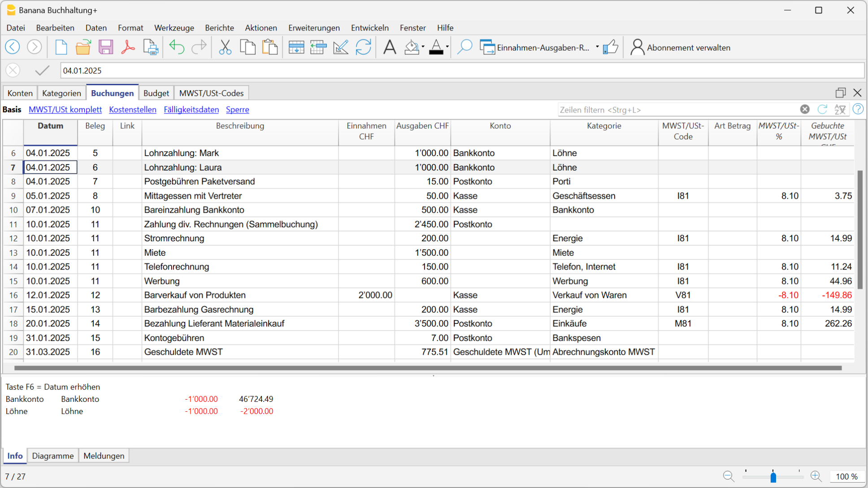The height and width of the screenshot is (488, 868).
Task: Click the check accounting pencil-ruler icon
Action: coord(341,47)
